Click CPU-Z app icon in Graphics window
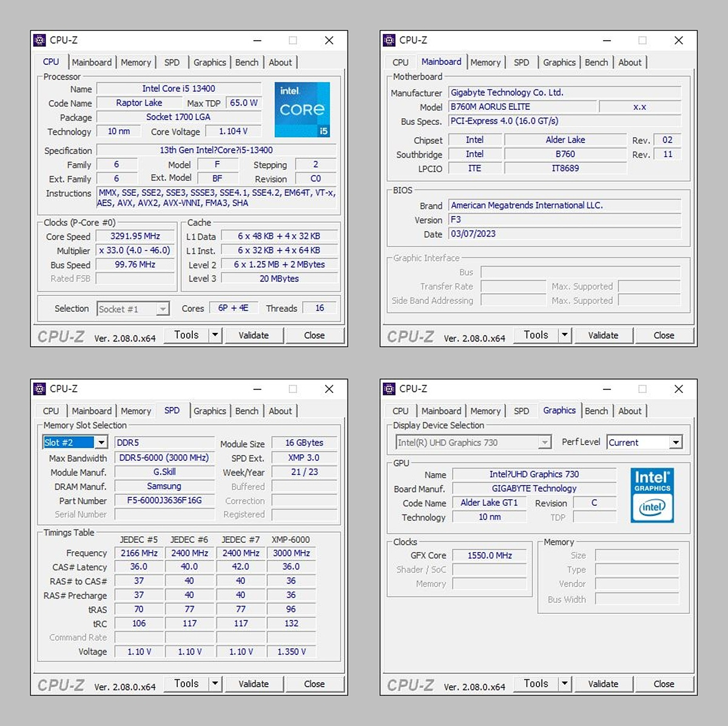The image size is (728, 726). tap(389, 389)
